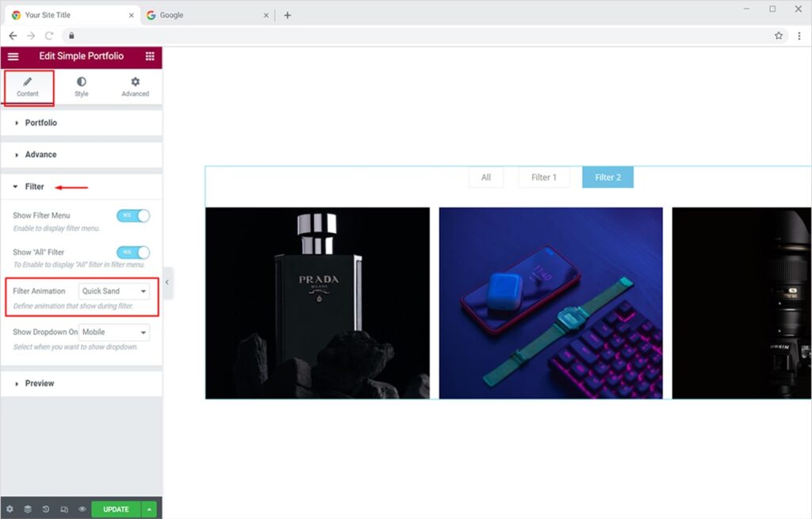The width and height of the screenshot is (812, 519).
Task: Expand the Preview section
Action: (x=40, y=384)
